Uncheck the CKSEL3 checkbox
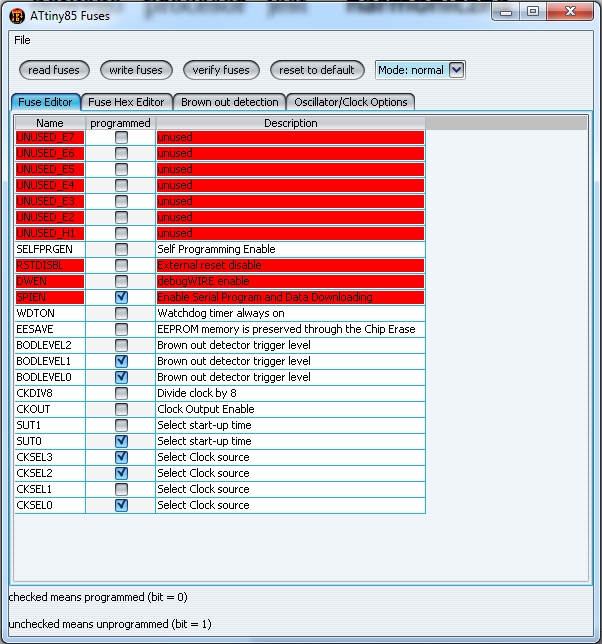Viewport: 602px width, 644px height. click(121, 457)
